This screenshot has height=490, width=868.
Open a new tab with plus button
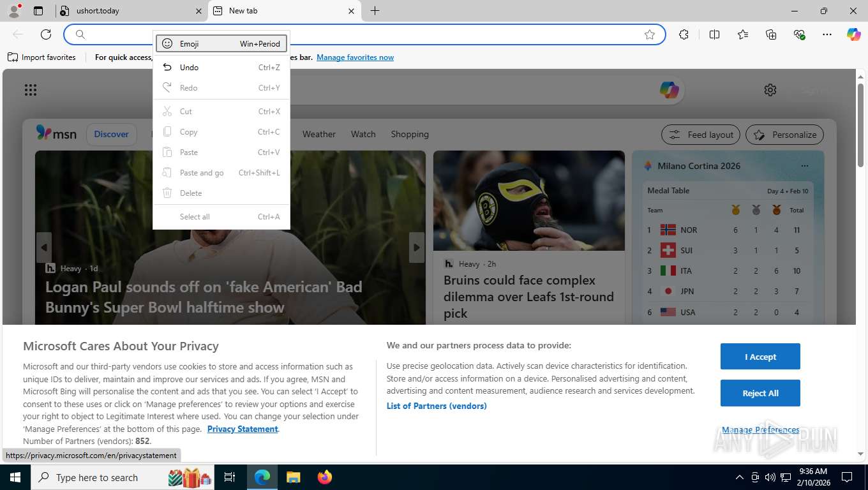tap(375, 11)
